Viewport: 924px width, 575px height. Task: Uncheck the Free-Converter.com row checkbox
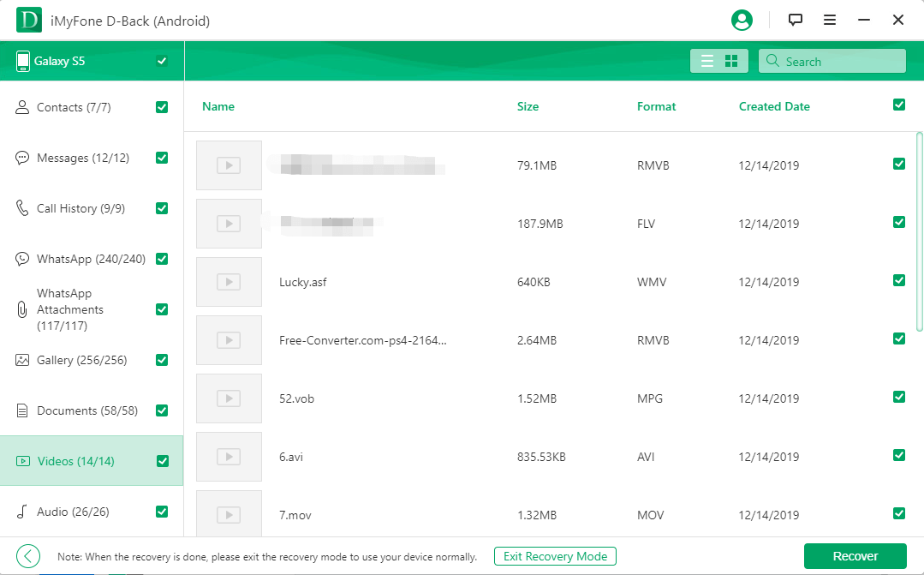(x=898, y=338)
